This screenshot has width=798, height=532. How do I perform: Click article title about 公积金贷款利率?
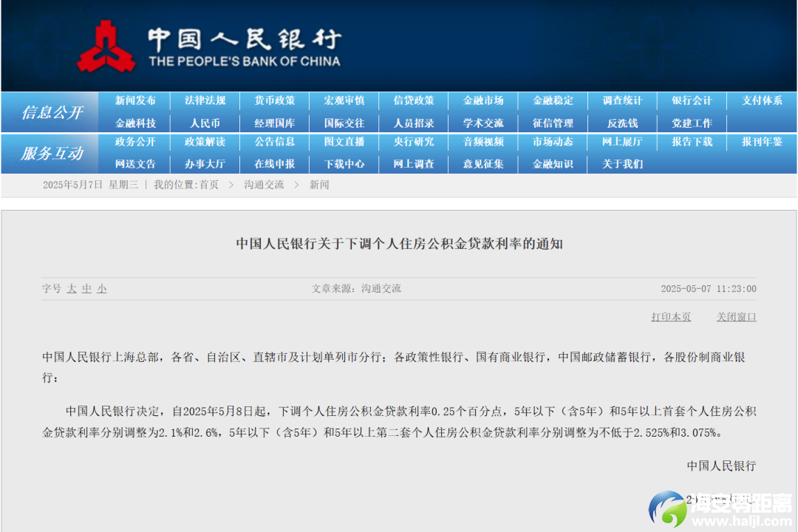[399, 244]
